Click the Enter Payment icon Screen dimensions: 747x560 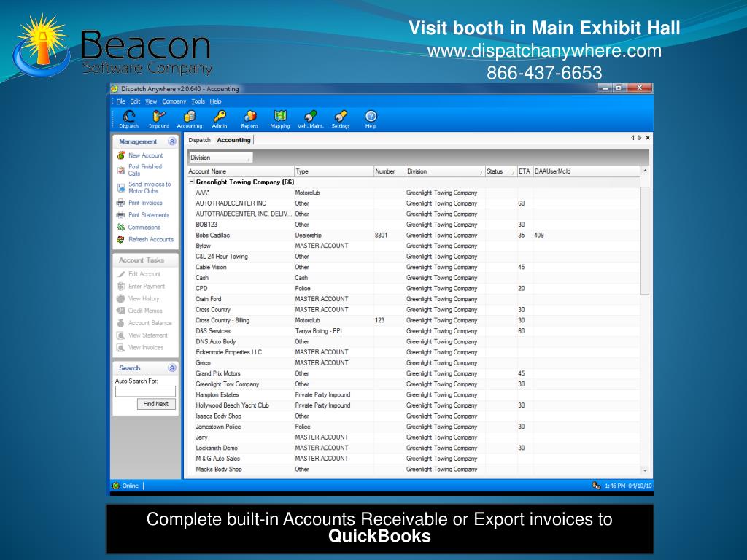tap(121, 286)
